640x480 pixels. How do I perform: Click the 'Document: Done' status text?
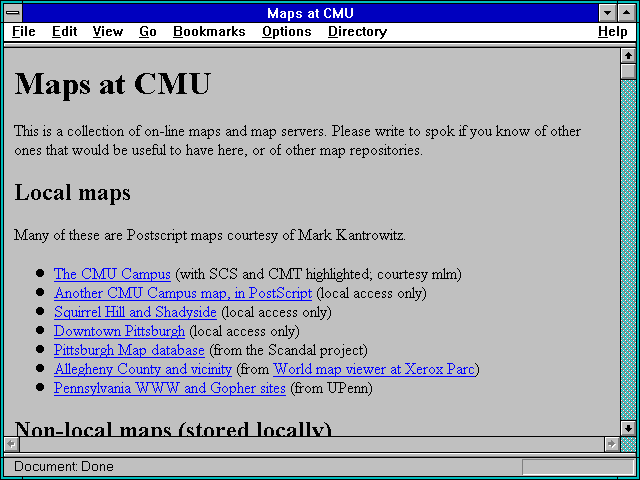(x=64, y=467)
